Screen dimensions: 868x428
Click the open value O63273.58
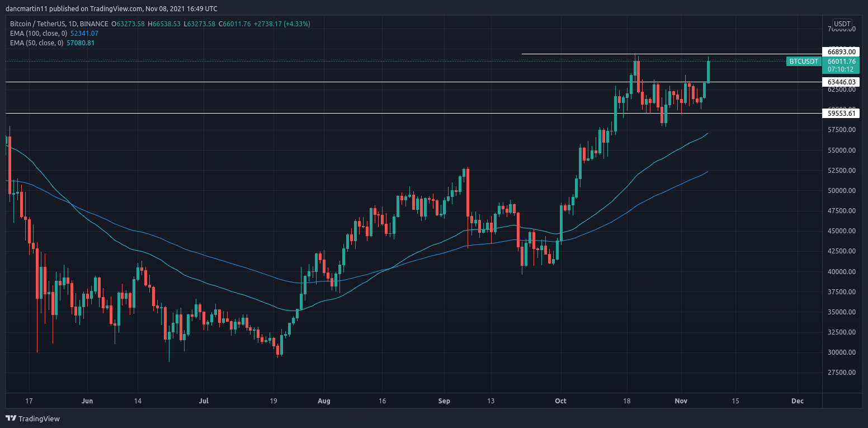(x=128, y=24)
